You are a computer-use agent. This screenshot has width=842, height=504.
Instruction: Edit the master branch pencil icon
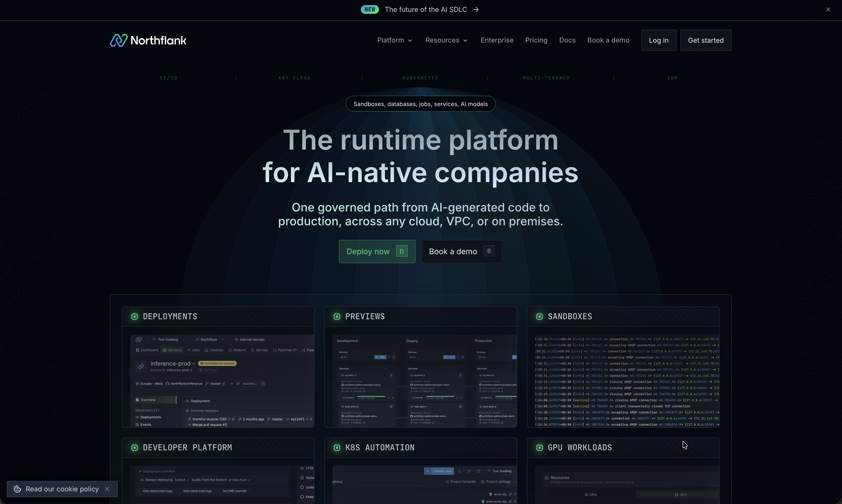coord(223,384)
